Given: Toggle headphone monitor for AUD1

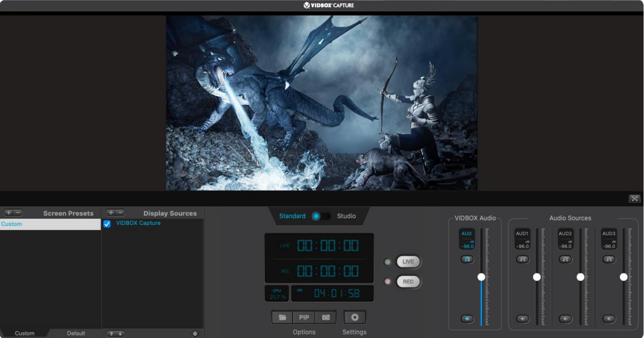Looking at the screenshot, I should click(x=522, y=259).
